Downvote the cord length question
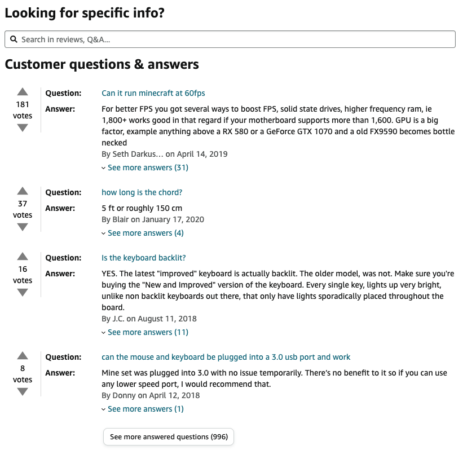 [22, 227]
